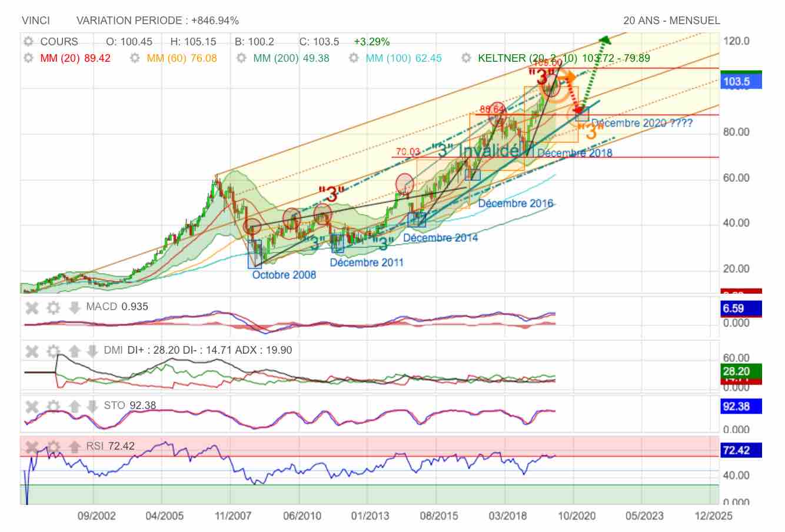Image resolution: width=785 pixels, height=532 pixels.
Task: Click the 09/2002 date axis label
Action: coord(97,516)
